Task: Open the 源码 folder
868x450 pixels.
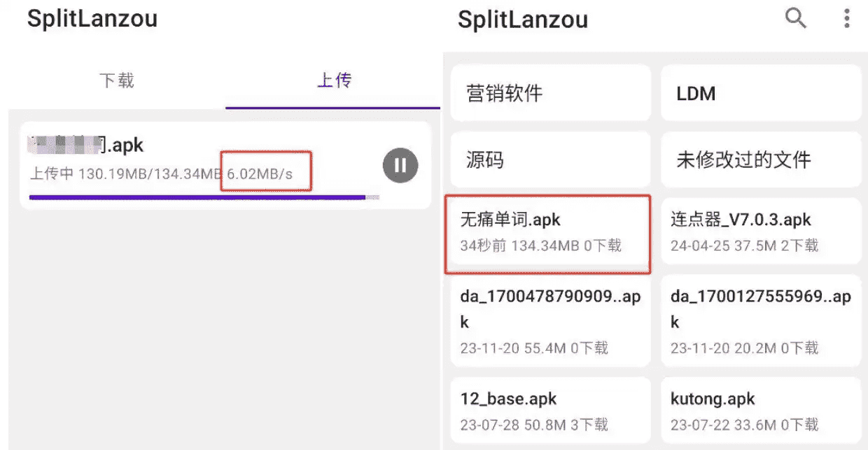Action: [x=550, y=160]
